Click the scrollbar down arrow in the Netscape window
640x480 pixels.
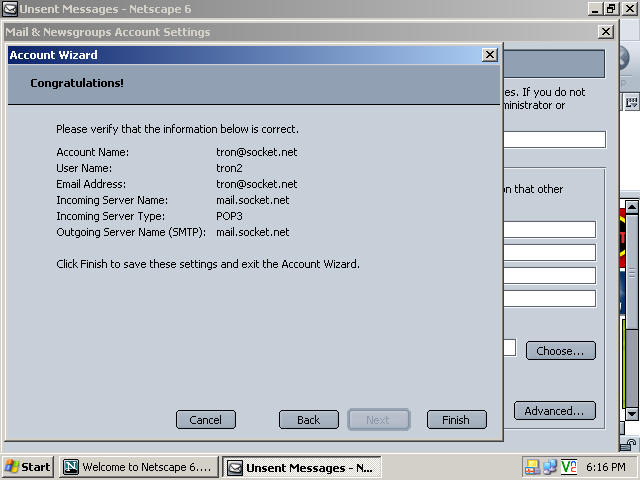632,414
